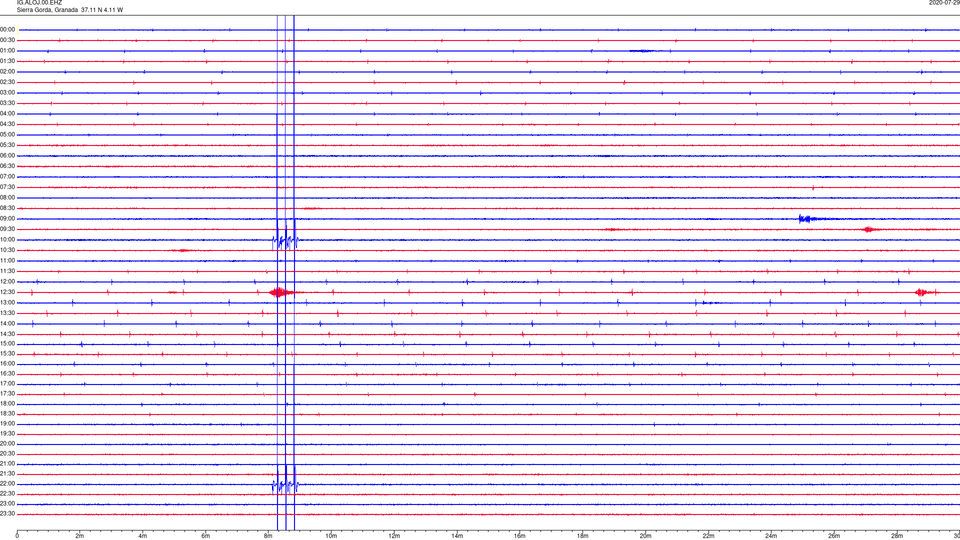960x540 pixels.
Task: Select the 15:30 time label
Action: (x=8, y=354)
